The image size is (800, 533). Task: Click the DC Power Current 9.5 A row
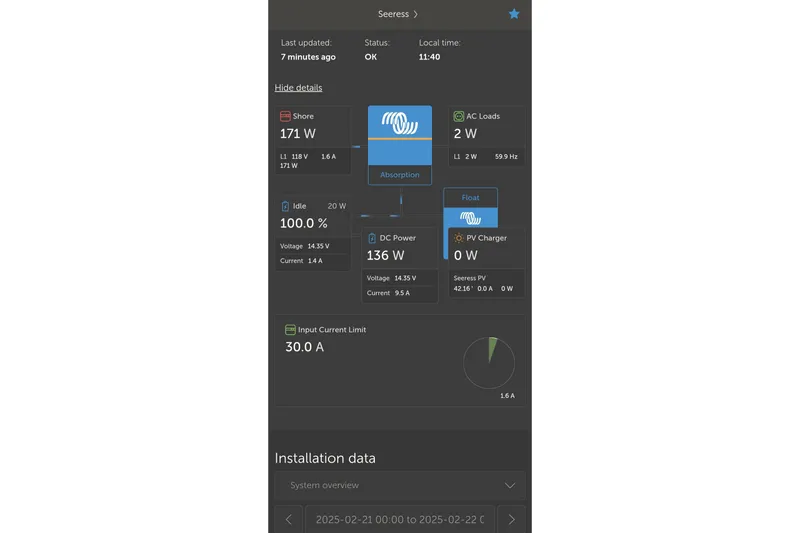tap(400, 293)
